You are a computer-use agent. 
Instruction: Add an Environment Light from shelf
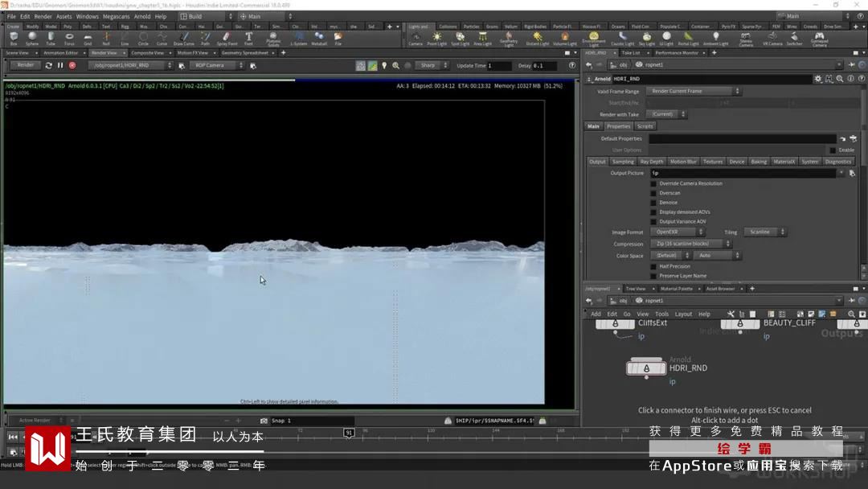click(593, 39)
